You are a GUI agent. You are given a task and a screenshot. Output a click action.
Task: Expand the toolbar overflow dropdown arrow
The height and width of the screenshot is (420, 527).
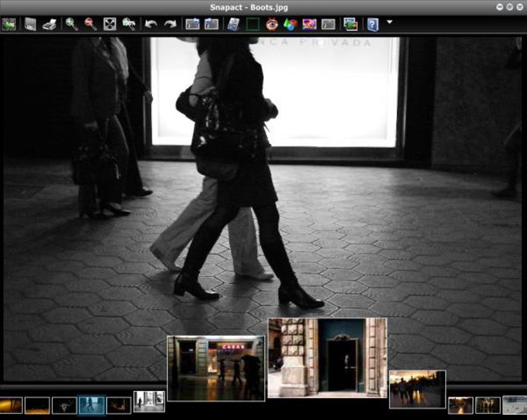pos(390,22)
